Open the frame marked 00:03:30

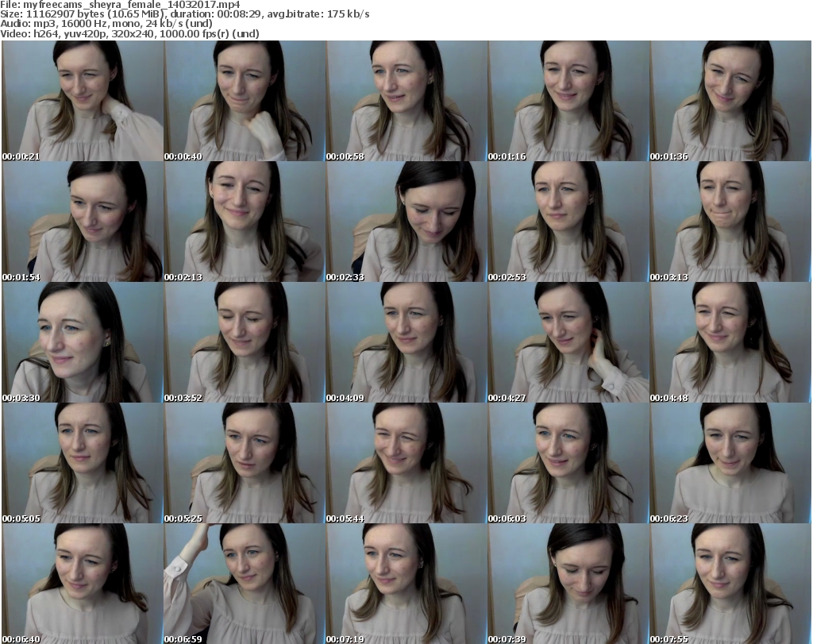point(83,343)
